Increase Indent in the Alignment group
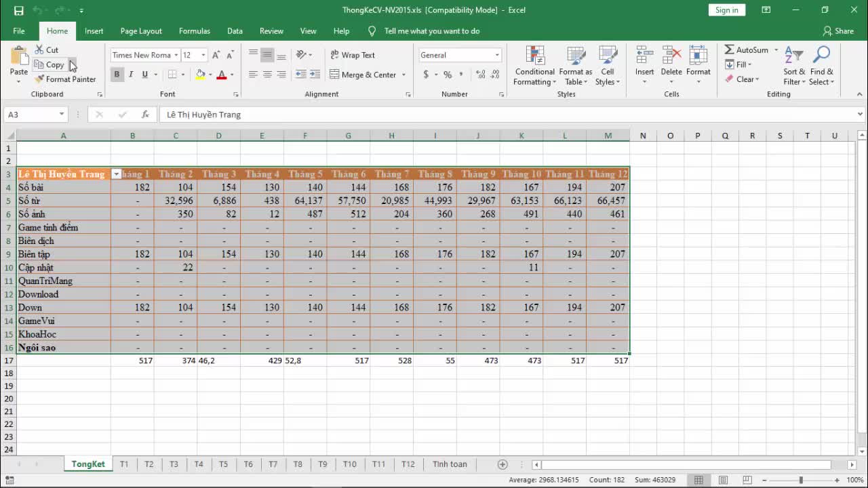Viewport: 868px width, 488px height. [316, 75]
